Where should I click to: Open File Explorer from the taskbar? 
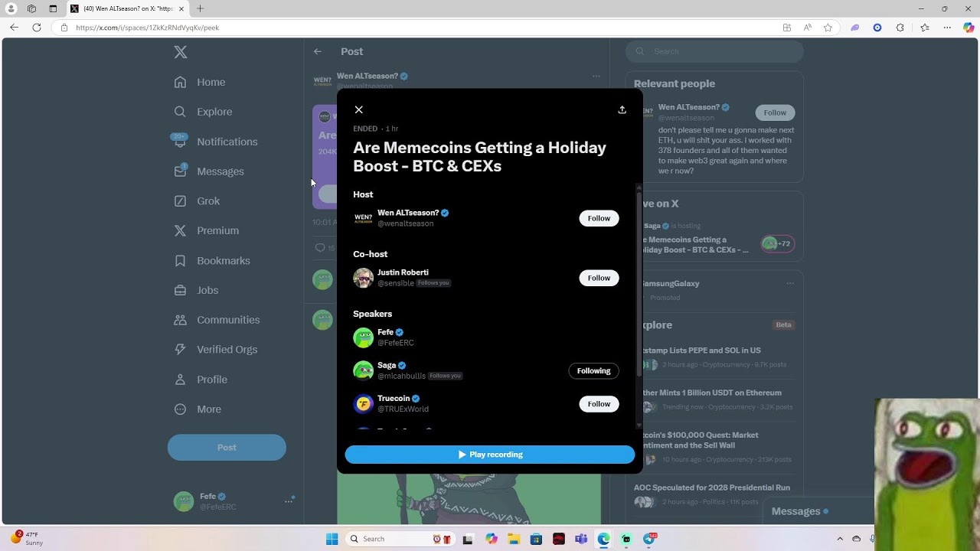pyautogui.click(x=514, y=539)
